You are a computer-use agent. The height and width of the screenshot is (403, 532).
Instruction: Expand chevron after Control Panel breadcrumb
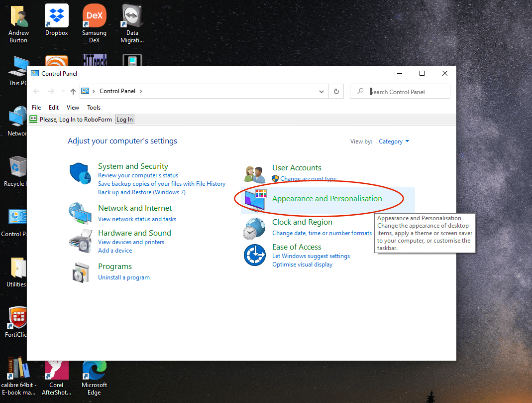pos(141,91)
